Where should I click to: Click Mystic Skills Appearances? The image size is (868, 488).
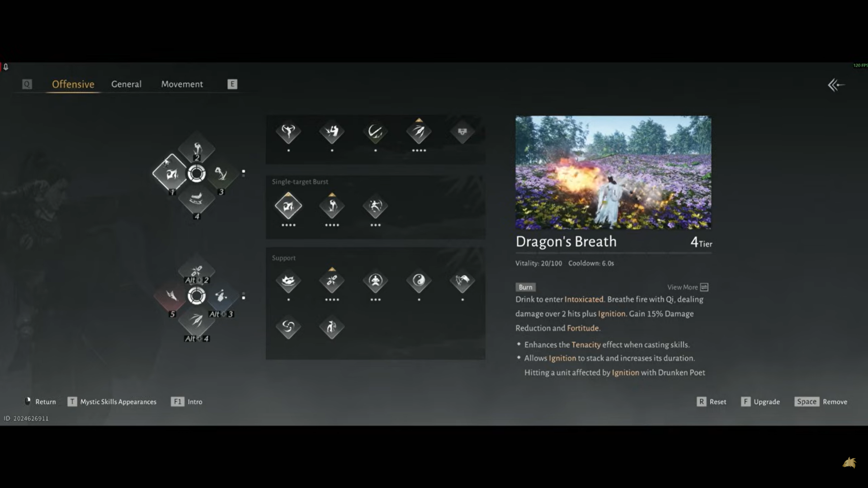pos(118,402)
